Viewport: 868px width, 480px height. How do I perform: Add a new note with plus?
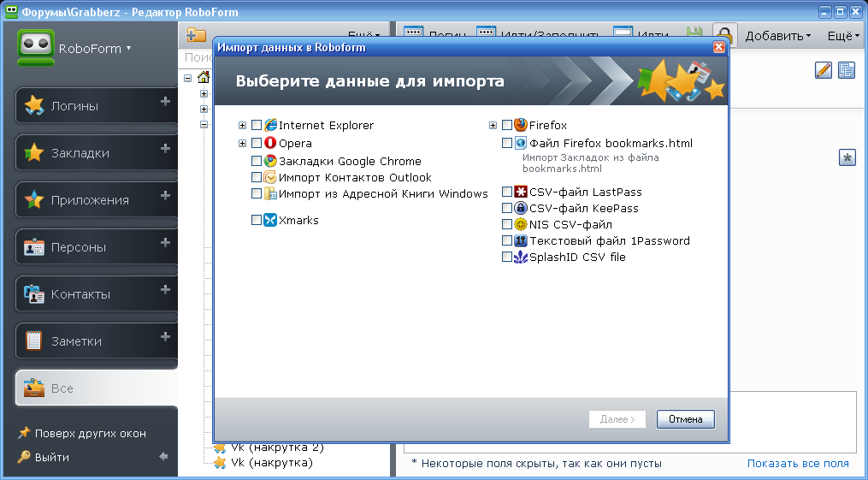click(x=165, y=336)
